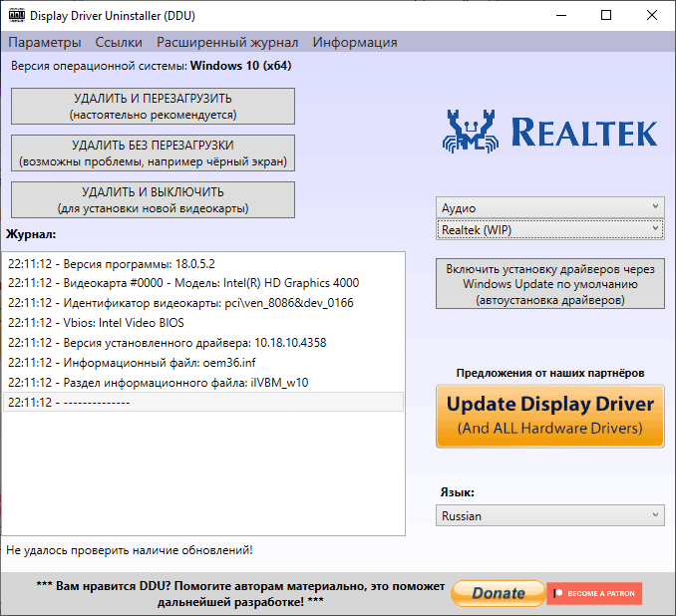The height and width of the screenshot is (616, 676).
Task: Click the DDU app icon in title bar
Action: [x=16, y=15]
